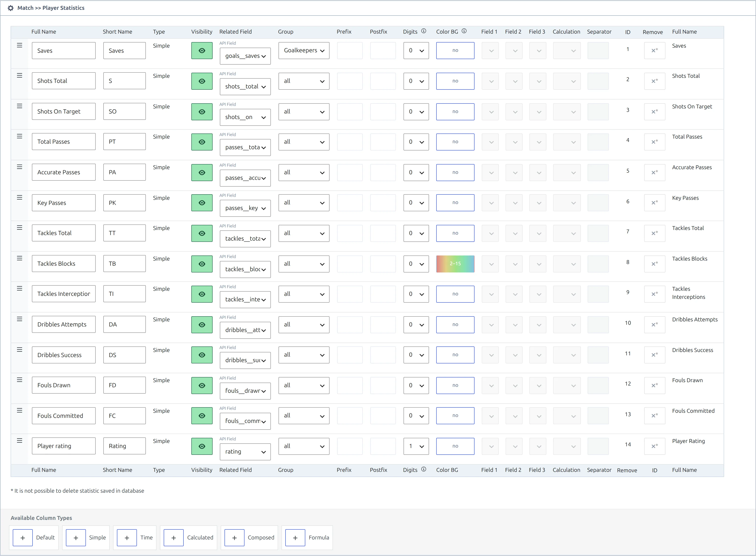Click the plus icon to add Formula column

click(x=295, y=538)
